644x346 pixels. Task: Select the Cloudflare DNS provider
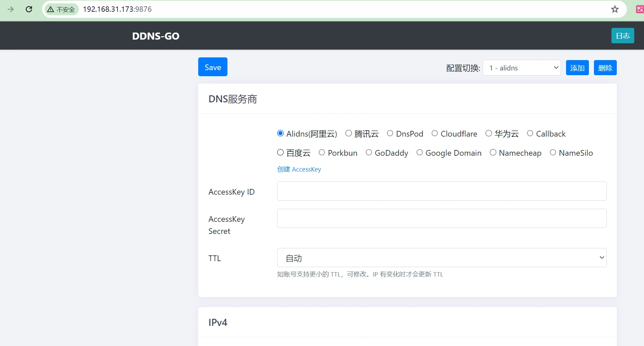pos(435,134)
